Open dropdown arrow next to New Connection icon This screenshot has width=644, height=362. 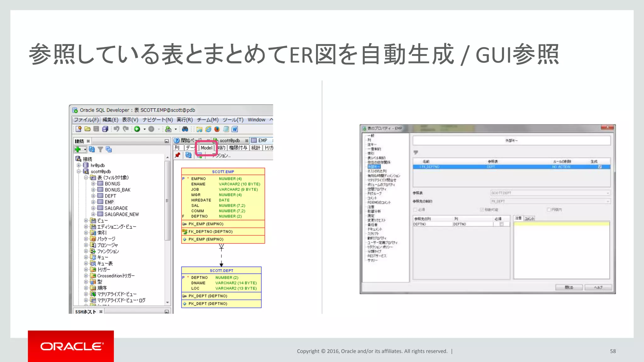pyautogui.click(x=85, y=150)
